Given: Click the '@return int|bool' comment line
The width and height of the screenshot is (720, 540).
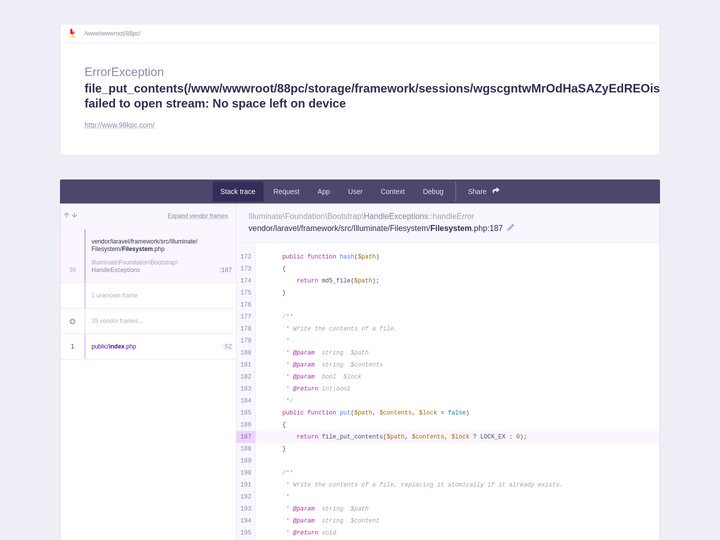Looking at the screenshot, I should (318, 389).
